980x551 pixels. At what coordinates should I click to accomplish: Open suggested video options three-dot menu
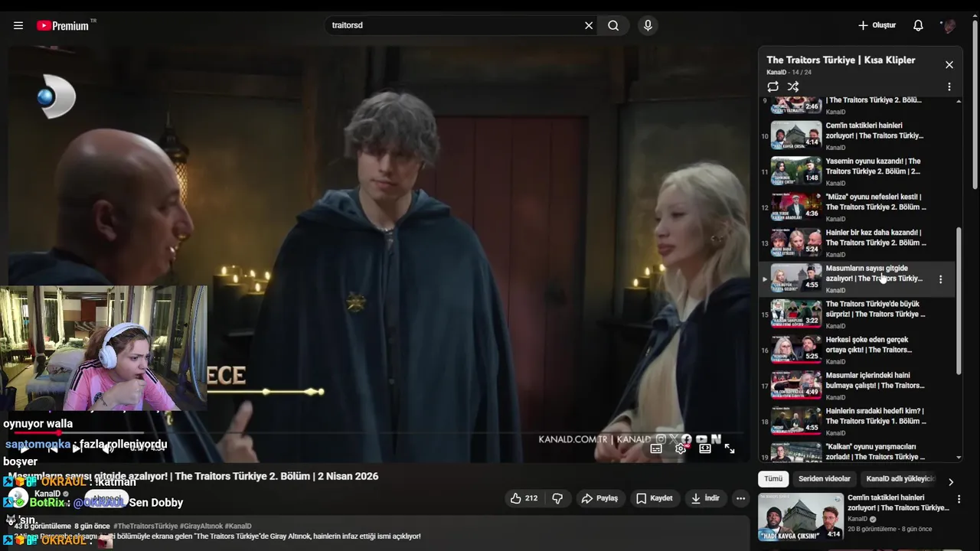click(x=958, y=499)
